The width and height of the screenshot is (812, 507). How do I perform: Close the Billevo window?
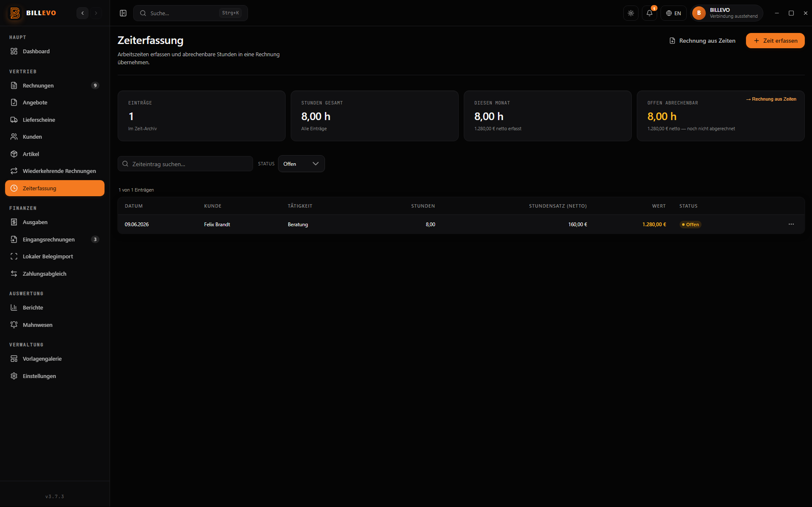click(806, 13)
